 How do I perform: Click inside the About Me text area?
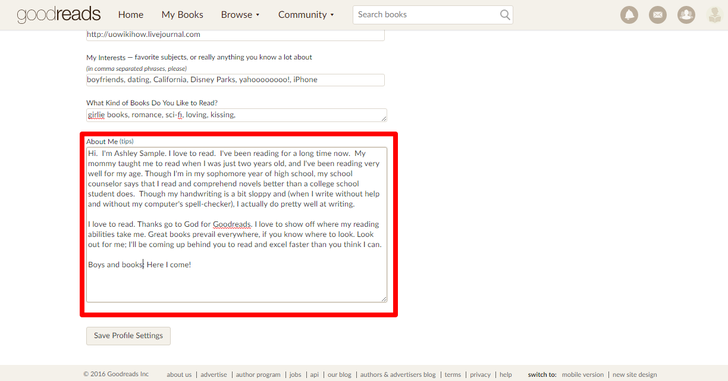[236, 225]
